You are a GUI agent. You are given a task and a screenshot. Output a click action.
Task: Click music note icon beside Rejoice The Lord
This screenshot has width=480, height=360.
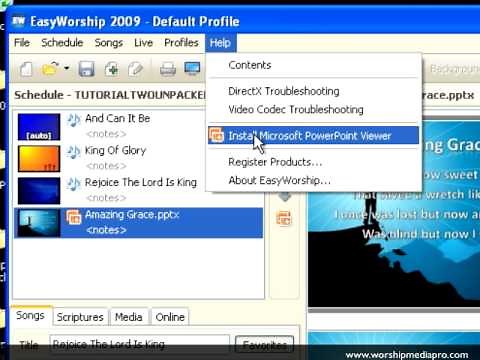[x=74, y=184]
